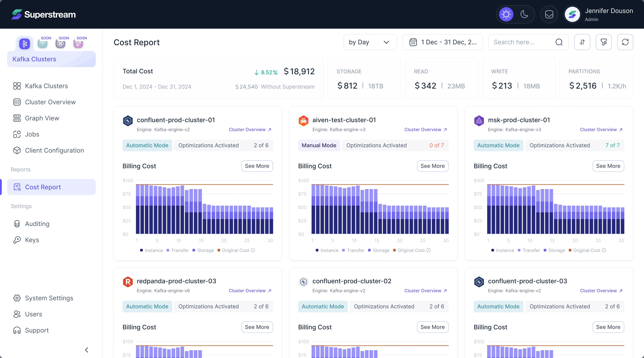Open System Settings in sidebar

click(51, 298)
